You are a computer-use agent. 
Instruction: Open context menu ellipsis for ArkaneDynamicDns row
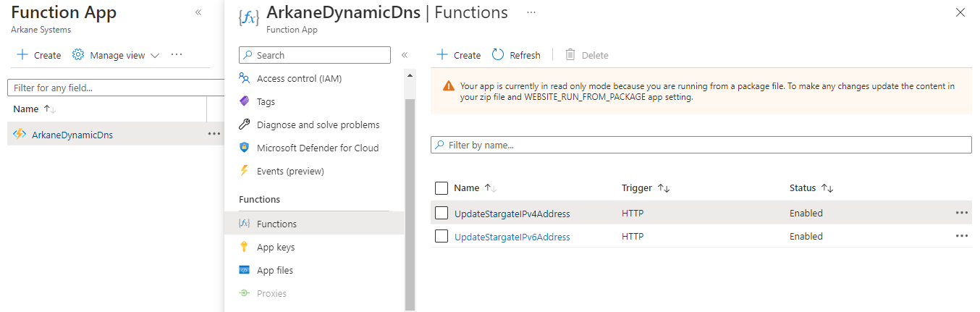(214, 134)
